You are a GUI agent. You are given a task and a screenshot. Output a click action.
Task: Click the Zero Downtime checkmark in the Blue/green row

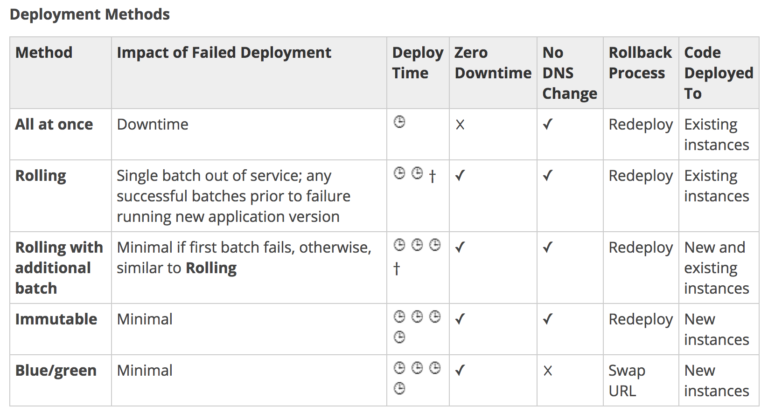click(x=459, y=370)
